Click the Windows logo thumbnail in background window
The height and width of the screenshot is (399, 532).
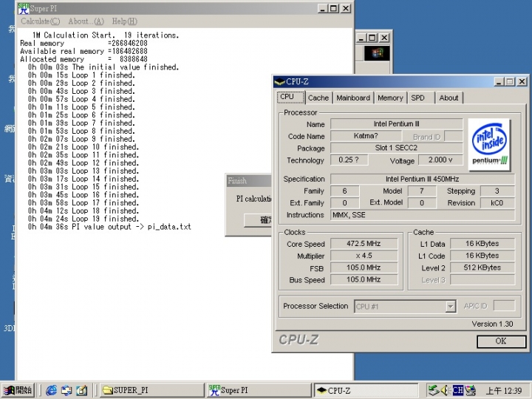click(x=377, y=53)
